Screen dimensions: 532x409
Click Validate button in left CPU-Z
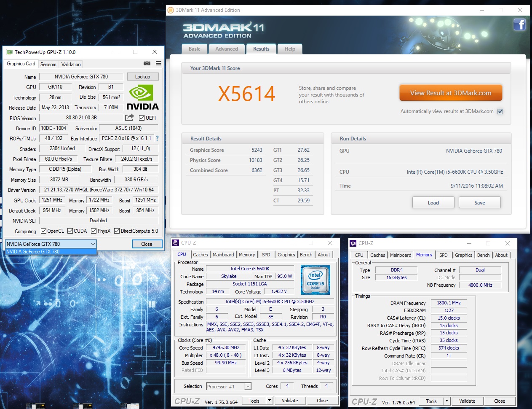coord(290,401)
